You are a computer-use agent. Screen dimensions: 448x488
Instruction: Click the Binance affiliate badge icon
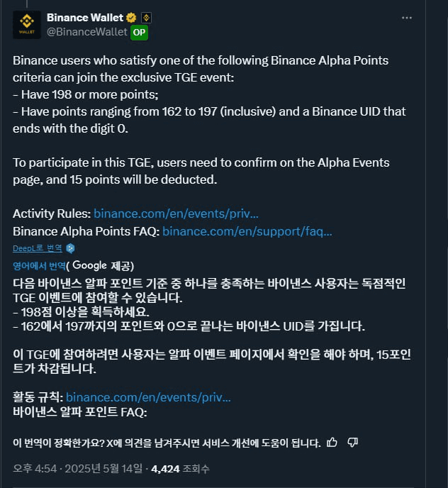[146, 18]
